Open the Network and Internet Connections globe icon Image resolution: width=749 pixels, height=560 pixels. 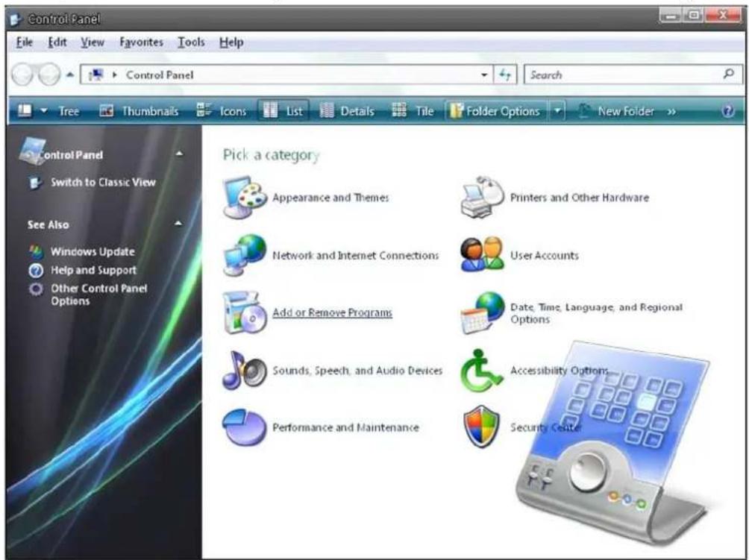coord(244,255)
